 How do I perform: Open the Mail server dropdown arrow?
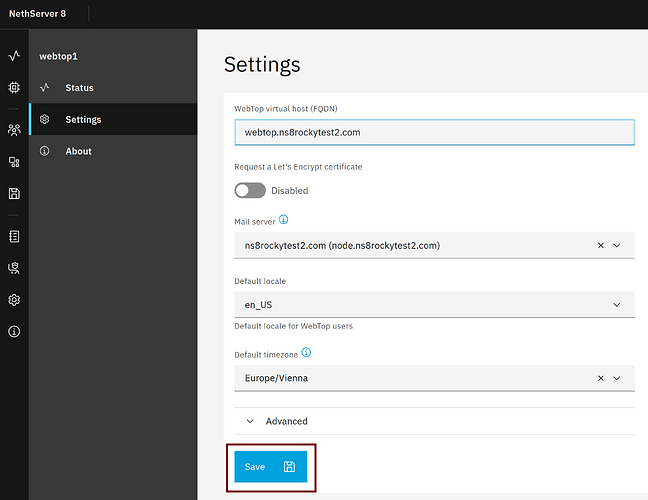click(x=617, y=245)
